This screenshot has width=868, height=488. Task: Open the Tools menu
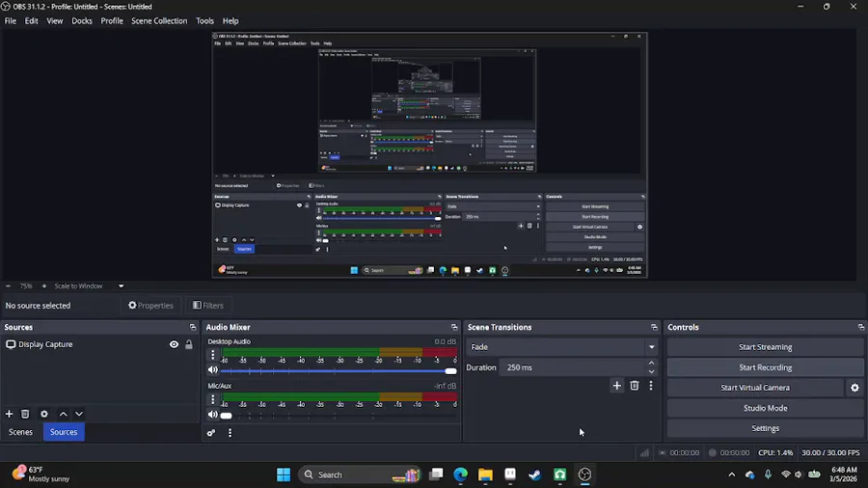[x=204, y=21]
